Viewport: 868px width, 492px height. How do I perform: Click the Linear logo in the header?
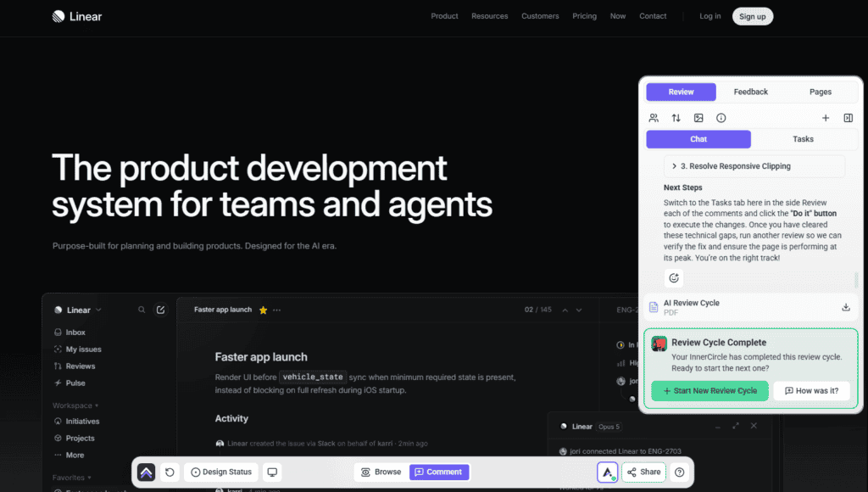point(77,17)
